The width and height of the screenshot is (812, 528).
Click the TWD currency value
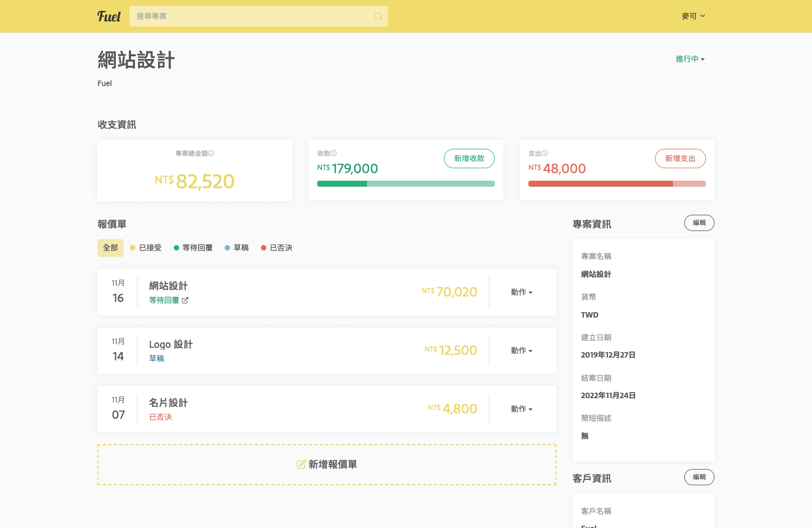pyautogui.click(x=590, y=315)
